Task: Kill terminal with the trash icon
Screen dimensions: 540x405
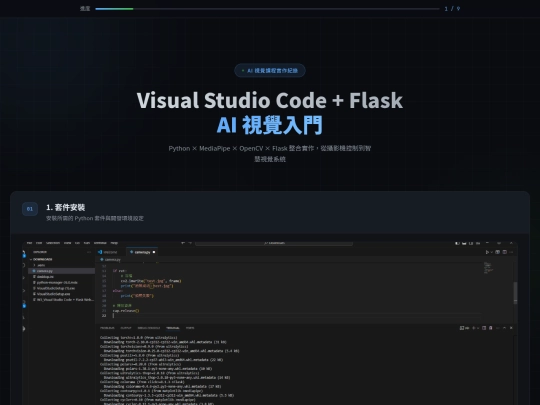Action: coord(490,328)
